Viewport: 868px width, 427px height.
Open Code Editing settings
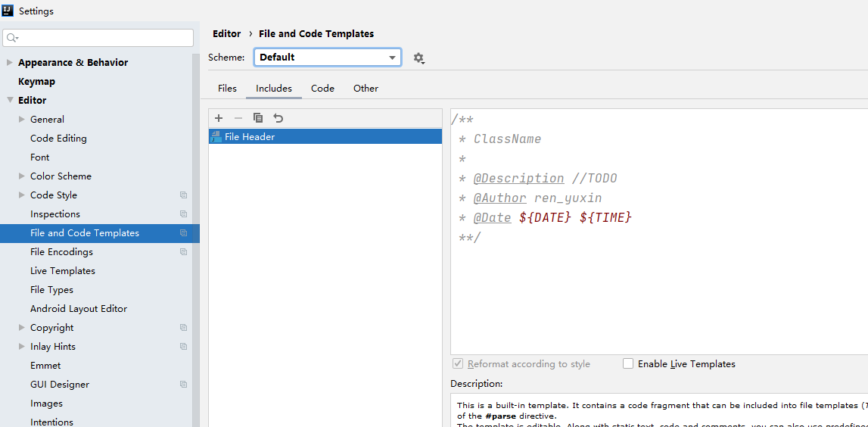(58, 139)
